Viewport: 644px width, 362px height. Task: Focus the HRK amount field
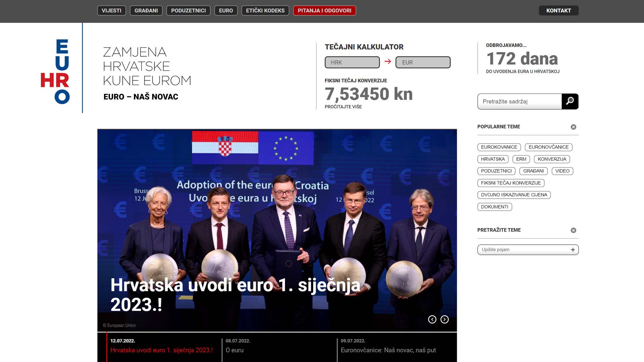pos(352,62)
